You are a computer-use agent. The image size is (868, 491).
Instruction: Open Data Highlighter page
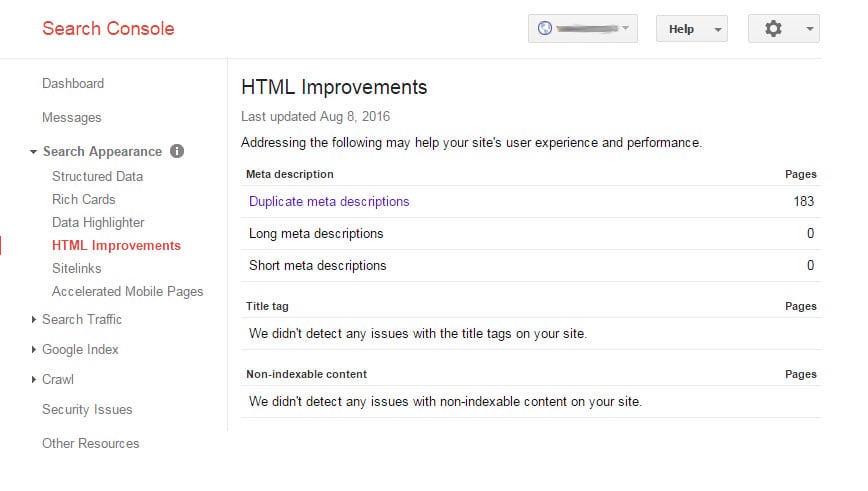[x=98, y=223]
